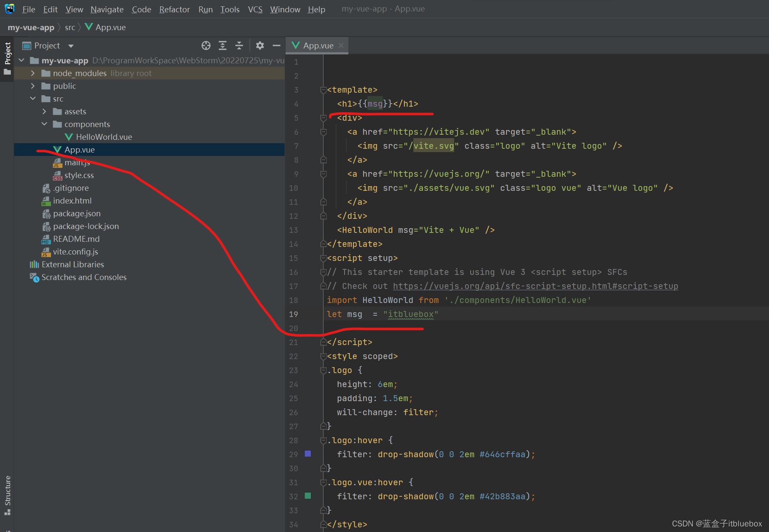Click the "itbluebox" string on line 19
Screen dimensions: 769x532
coord(411,314)
